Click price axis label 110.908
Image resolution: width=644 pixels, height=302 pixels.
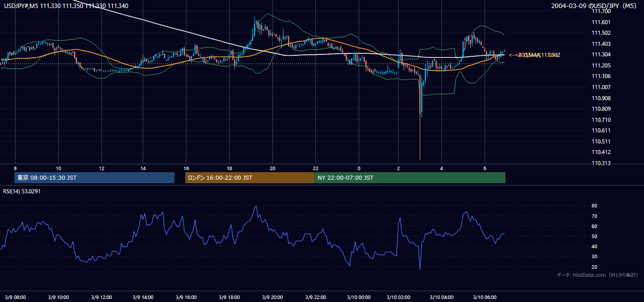(601, 98)
